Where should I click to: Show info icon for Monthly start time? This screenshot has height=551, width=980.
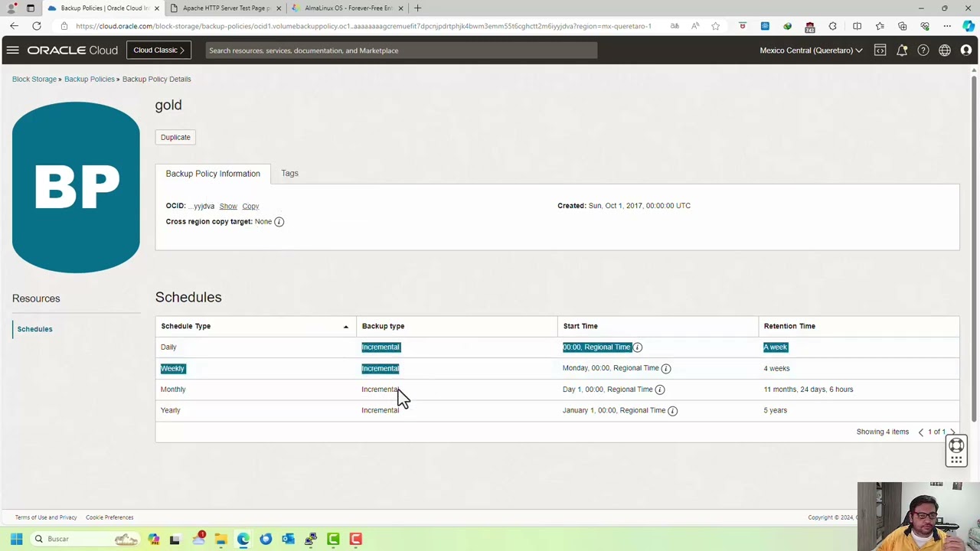pos(660,390)
